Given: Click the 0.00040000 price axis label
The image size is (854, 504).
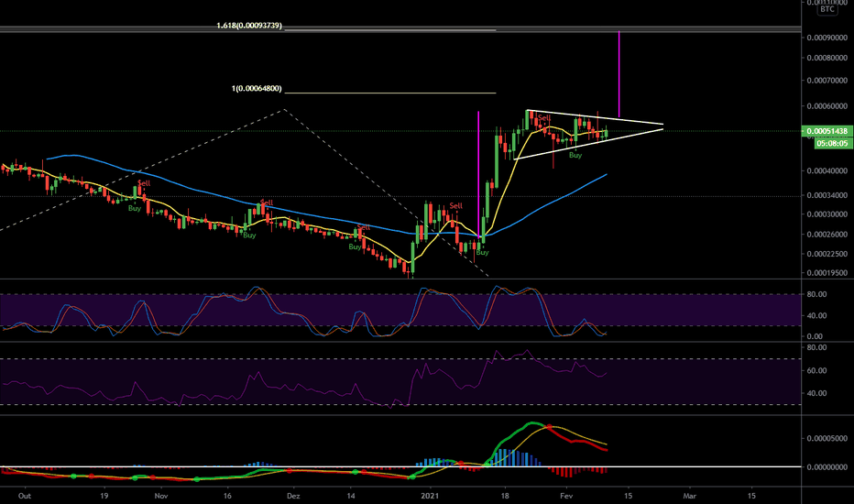Looking at the screenshot, I should pyautogui.click(x=827, y=171).
